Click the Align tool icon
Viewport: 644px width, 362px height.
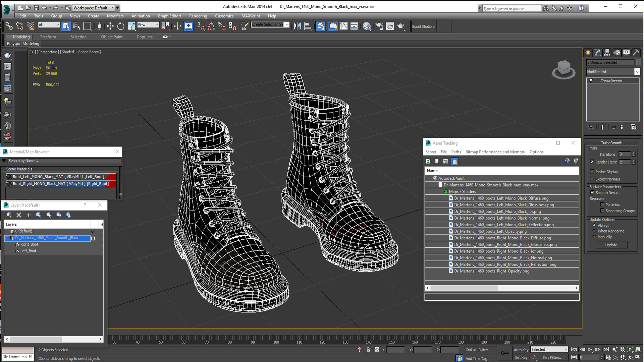tap(308, 26)
